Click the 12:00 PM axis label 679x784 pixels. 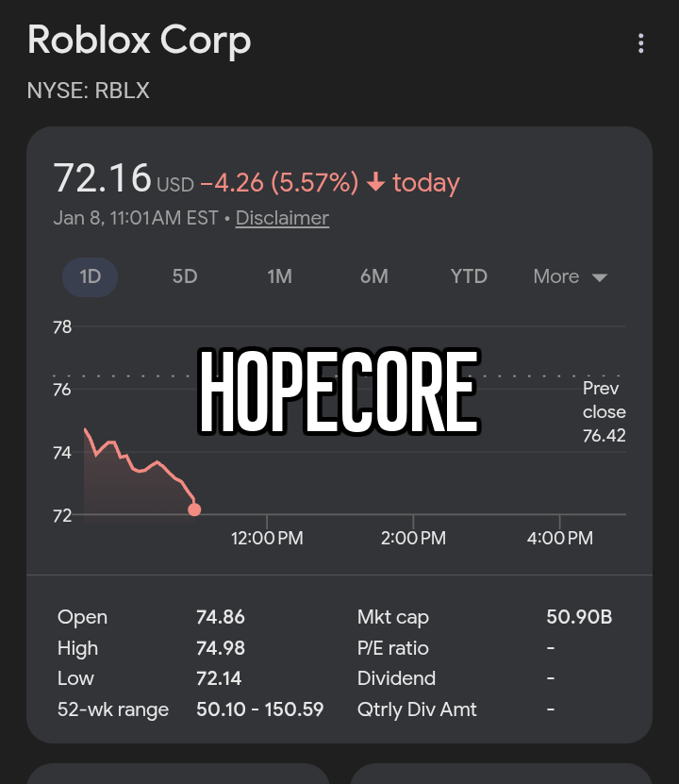[267, 538]
